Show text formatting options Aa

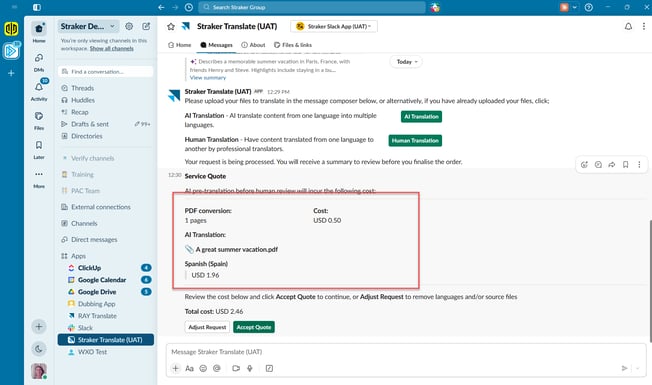pos(189,368)
